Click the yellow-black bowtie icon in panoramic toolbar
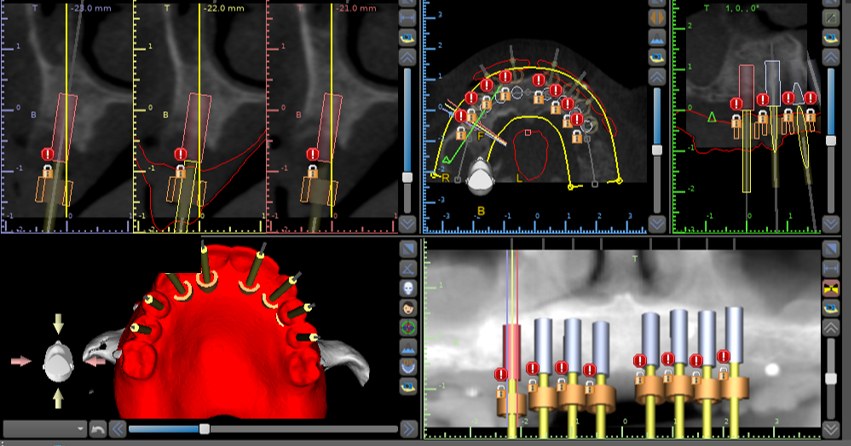This screenshot has width=851, height=446. pos(831,288)
